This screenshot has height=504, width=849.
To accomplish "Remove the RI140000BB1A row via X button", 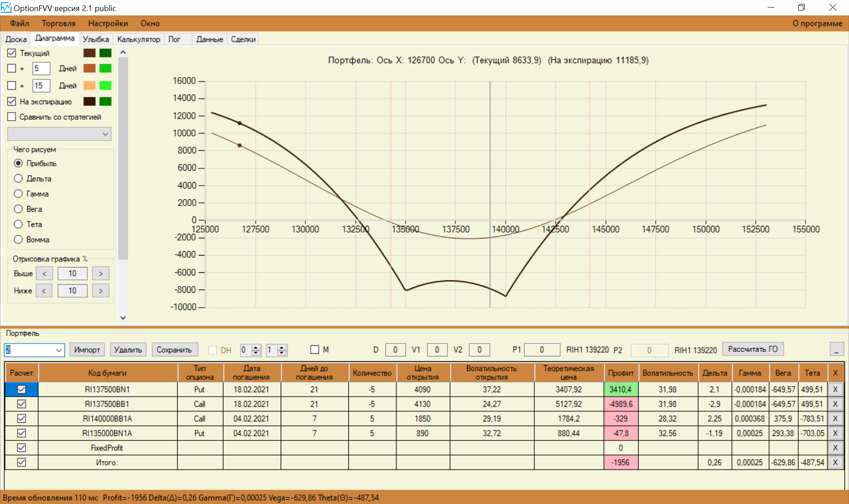I will coord(835,419).
